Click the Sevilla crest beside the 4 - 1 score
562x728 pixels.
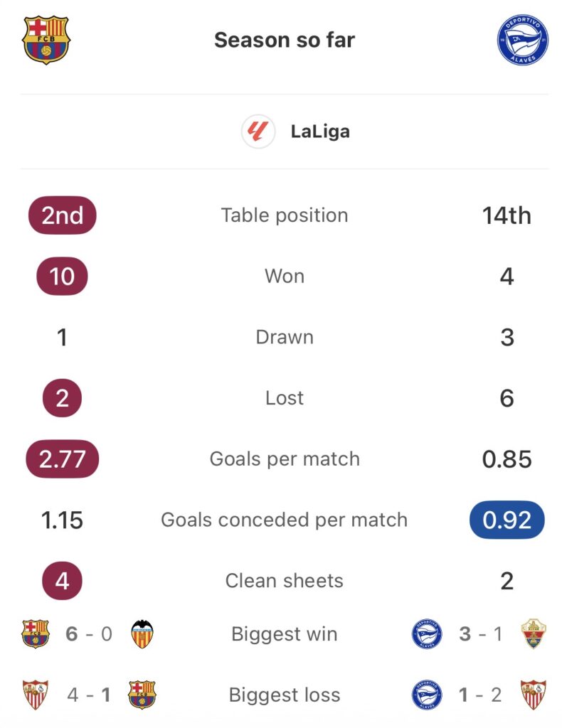click(x=36, y=695)
